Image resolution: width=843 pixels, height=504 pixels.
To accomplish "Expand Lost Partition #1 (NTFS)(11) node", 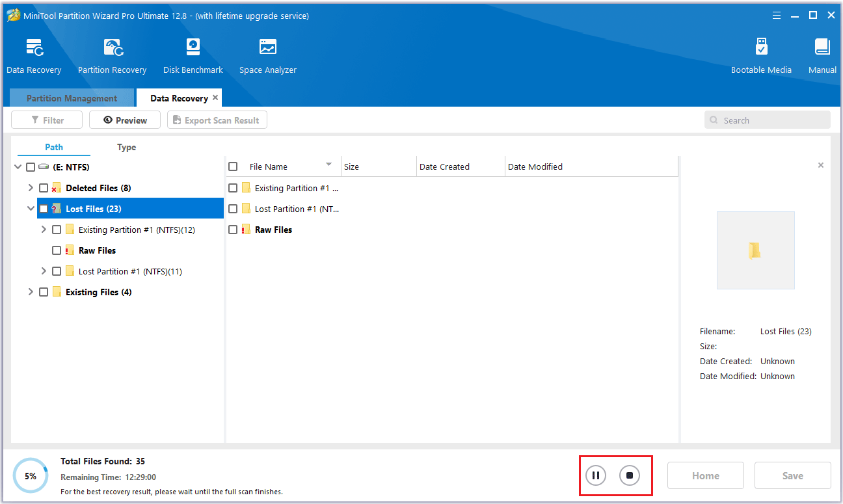I will click(44, 271).
